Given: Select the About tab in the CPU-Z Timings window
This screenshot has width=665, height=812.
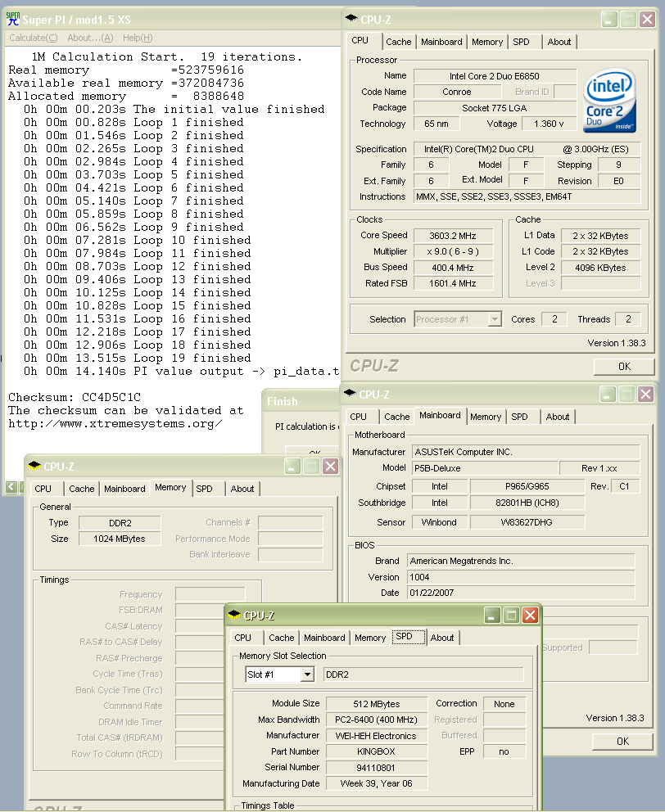Looking at the screenshot, I should (242, 489).
